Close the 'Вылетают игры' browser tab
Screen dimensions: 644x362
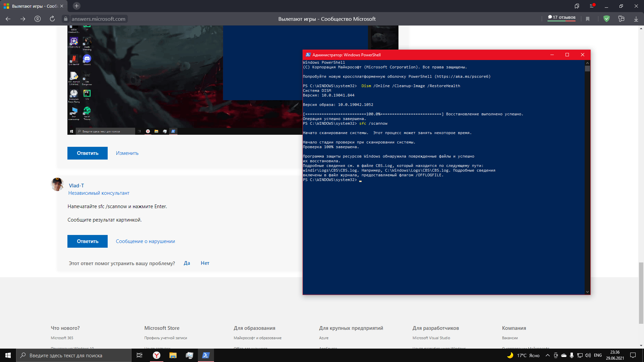point(62,6)
